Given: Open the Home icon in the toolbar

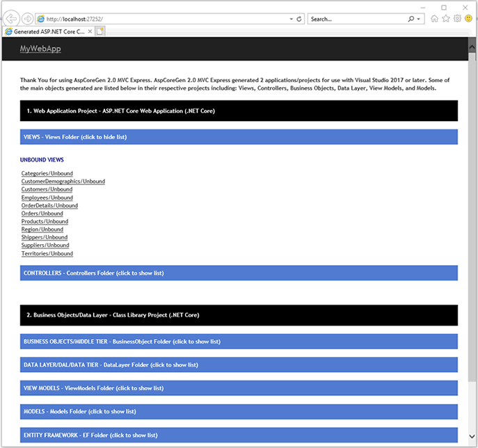Looking at the screenshot, I should (x=434, y=19).
